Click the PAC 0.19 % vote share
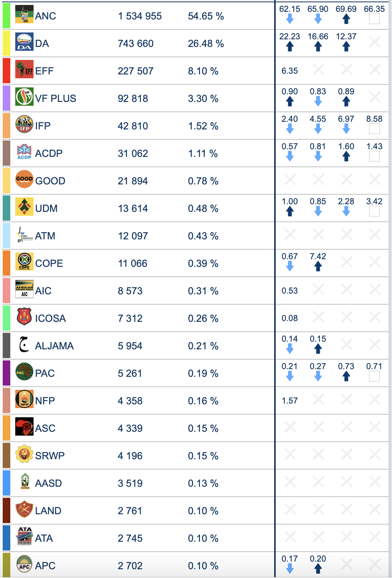 coord(203,373)
